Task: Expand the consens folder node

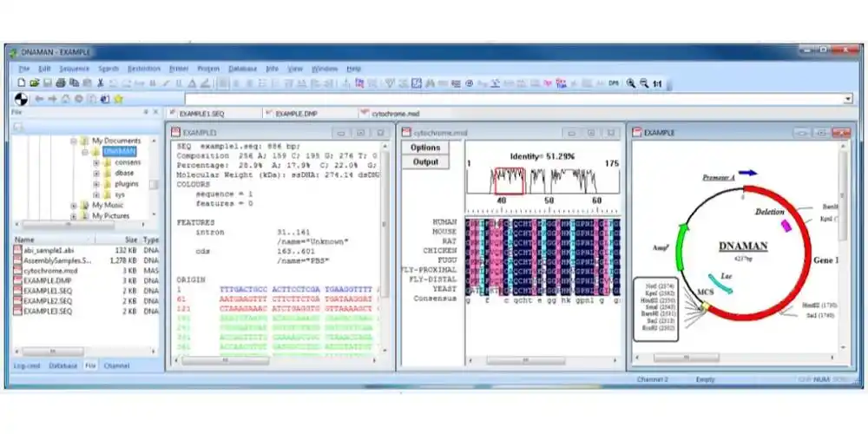Action: (96, 163)
